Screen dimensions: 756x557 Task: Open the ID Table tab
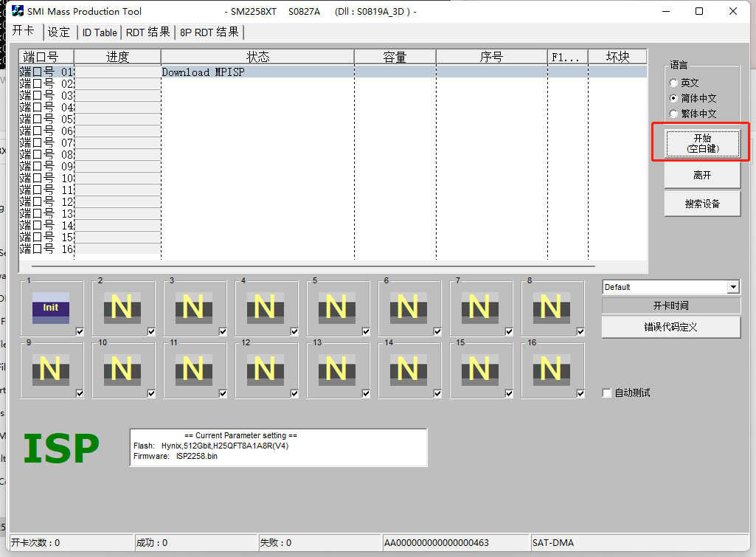(x=99, y=32)
